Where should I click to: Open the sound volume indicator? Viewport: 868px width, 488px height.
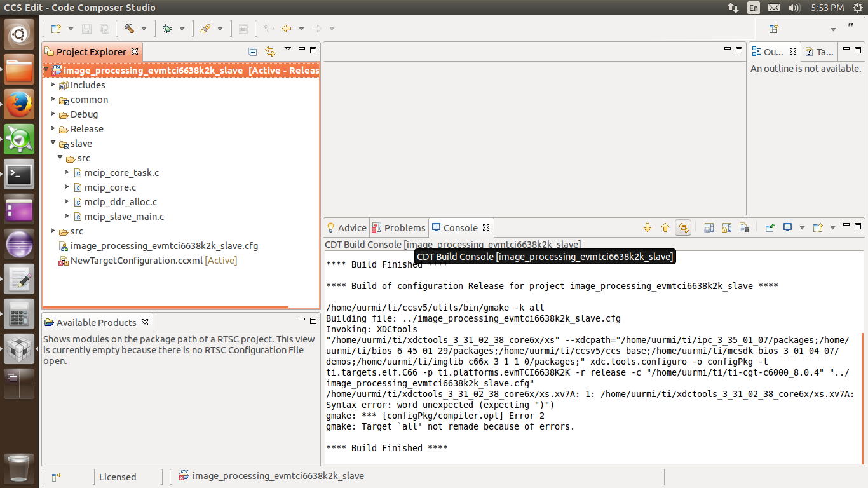pos(794,8)
